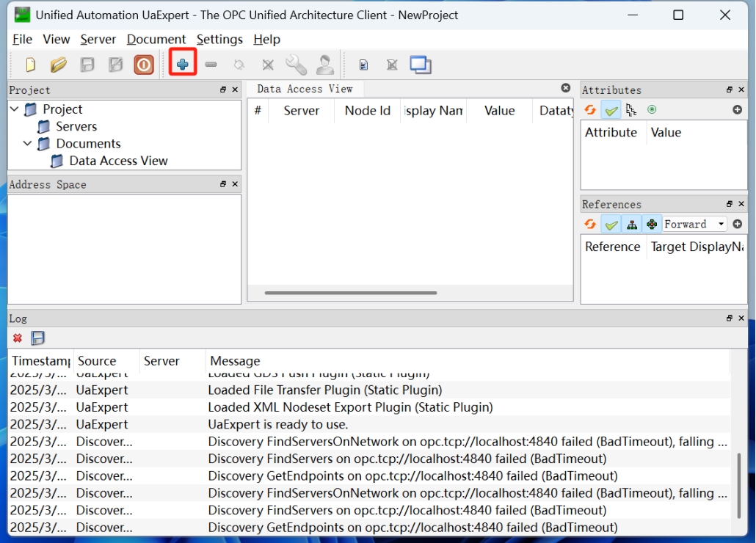Select the Documents tree item
756x543 pixels.
[88, 144]
